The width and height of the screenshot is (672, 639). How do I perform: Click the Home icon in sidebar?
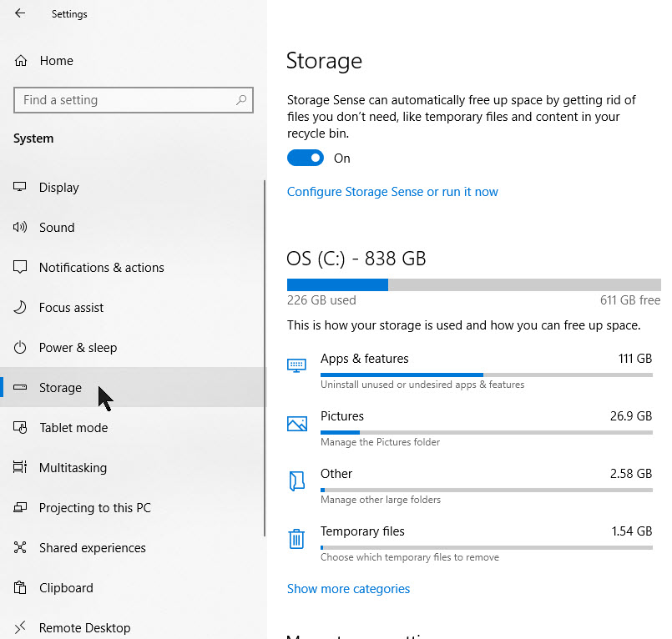tap(21, 61)
